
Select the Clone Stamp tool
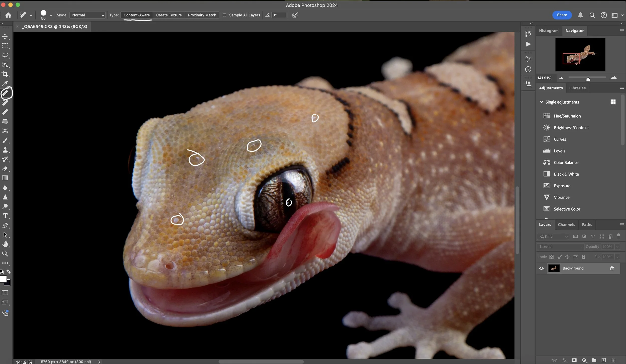tap(5, 150)
